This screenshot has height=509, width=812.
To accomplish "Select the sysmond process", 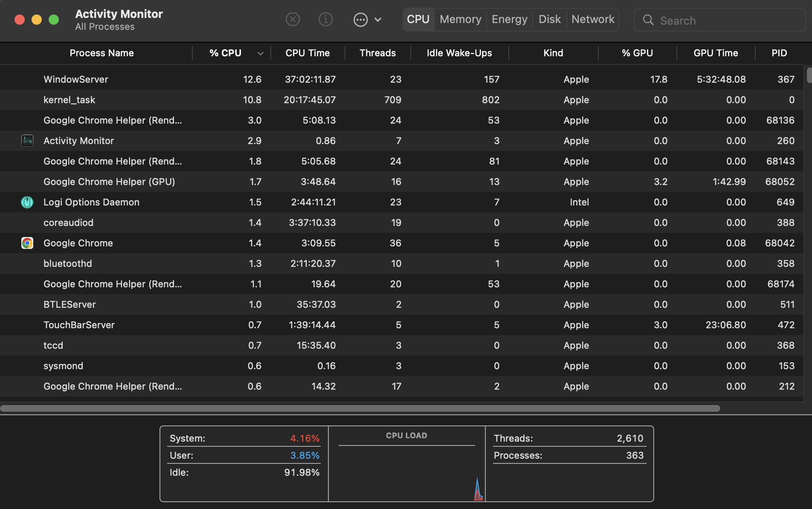I will (402, 366).
